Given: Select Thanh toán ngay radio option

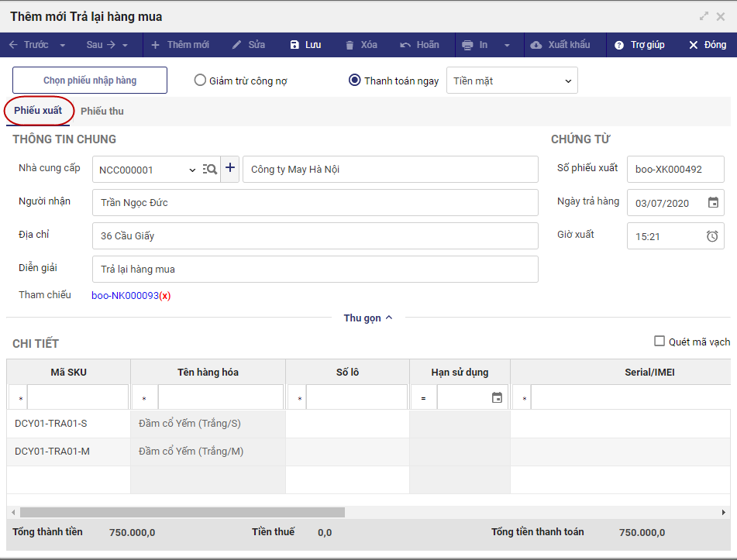Looking at the screenshot, I should (355, 81).
